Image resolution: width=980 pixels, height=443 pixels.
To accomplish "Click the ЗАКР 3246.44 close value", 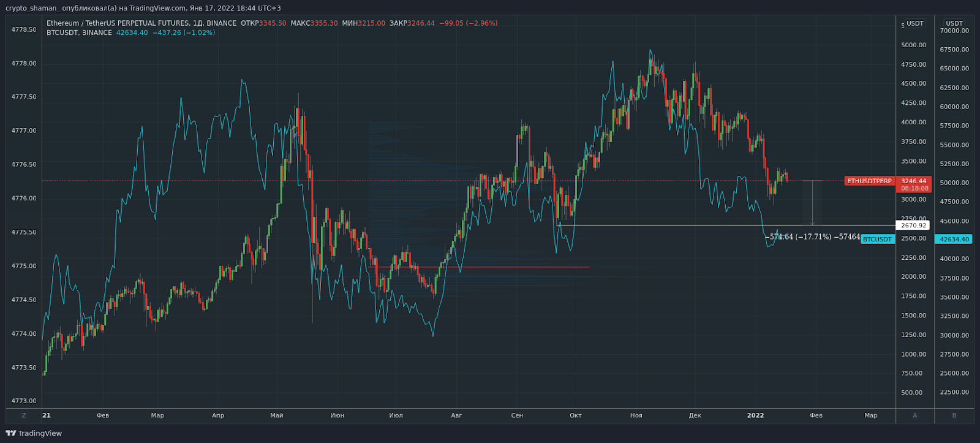I will [412, 23].
